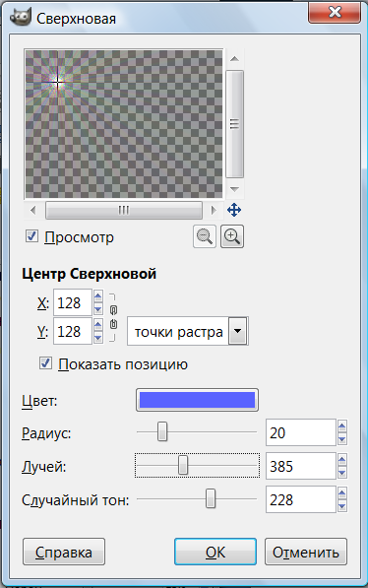
Task: Click the zoom out magnifier icon
Action: (x=205, y=236)
